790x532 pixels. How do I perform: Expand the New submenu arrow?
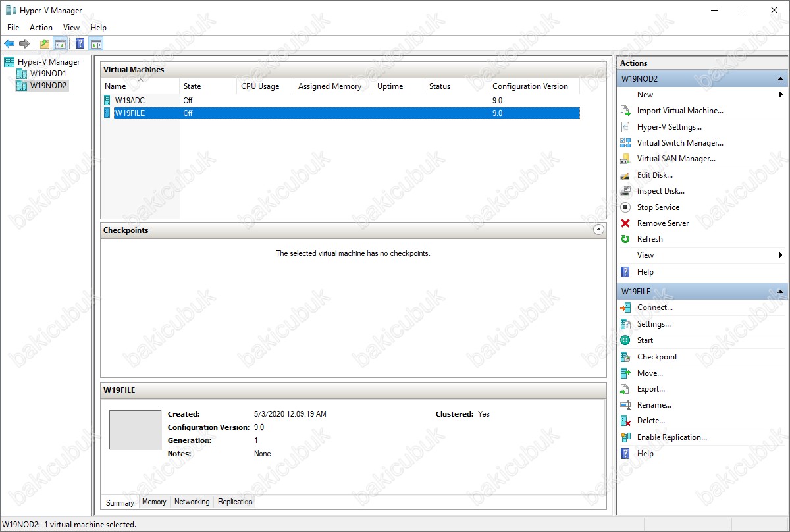pos(781,95)
